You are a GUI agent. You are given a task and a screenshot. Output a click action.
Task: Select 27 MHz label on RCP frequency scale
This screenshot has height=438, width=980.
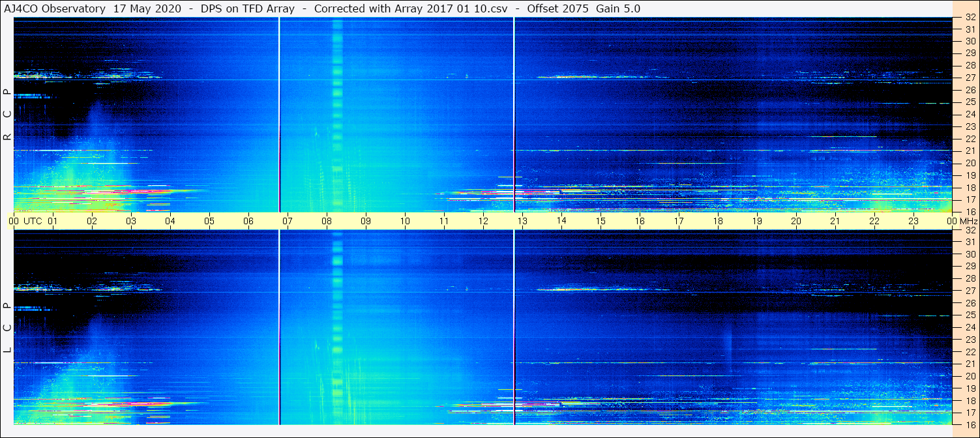coord(970,78)
